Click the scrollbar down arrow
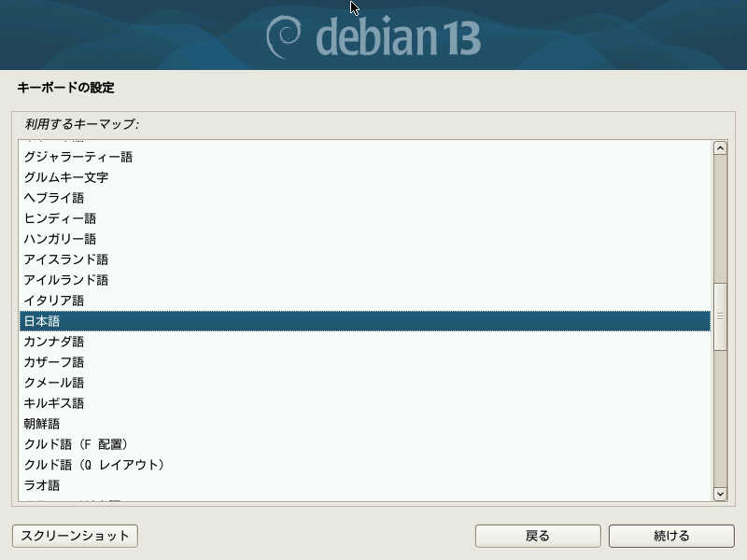This screenshot has height=560, width=747. click(x=720, y=494)
